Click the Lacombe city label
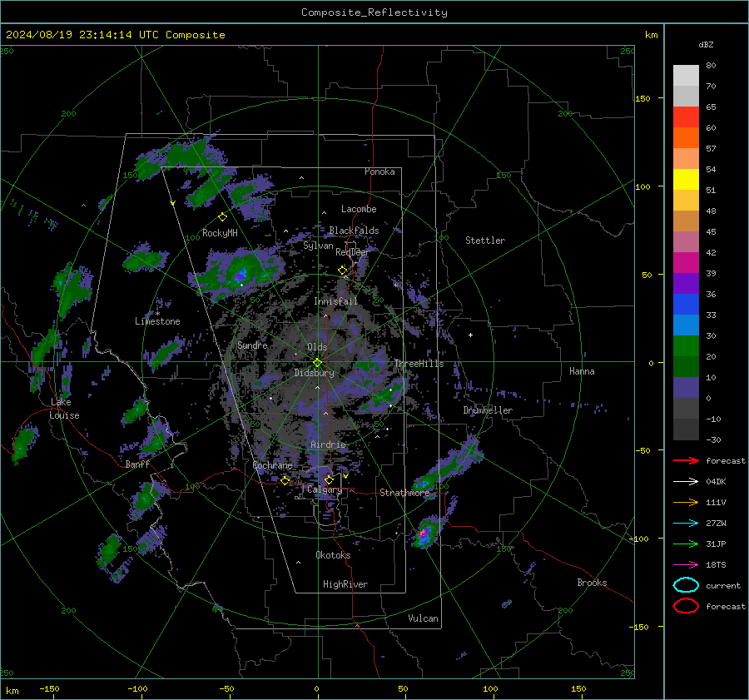Screen dimensions: 749x700 pos(359,209)
